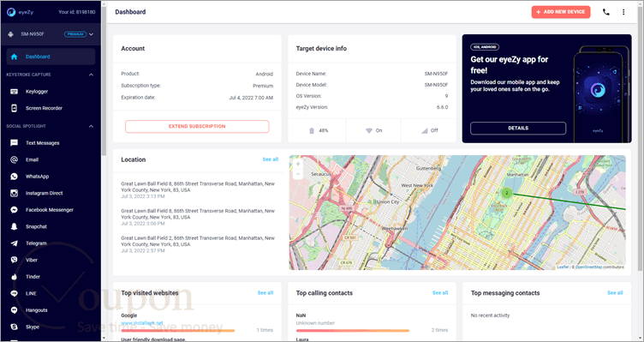The width and height of the screenshot is (644, 342).
Task: Open the three-dot more options menu
Action: coord(623,12)
